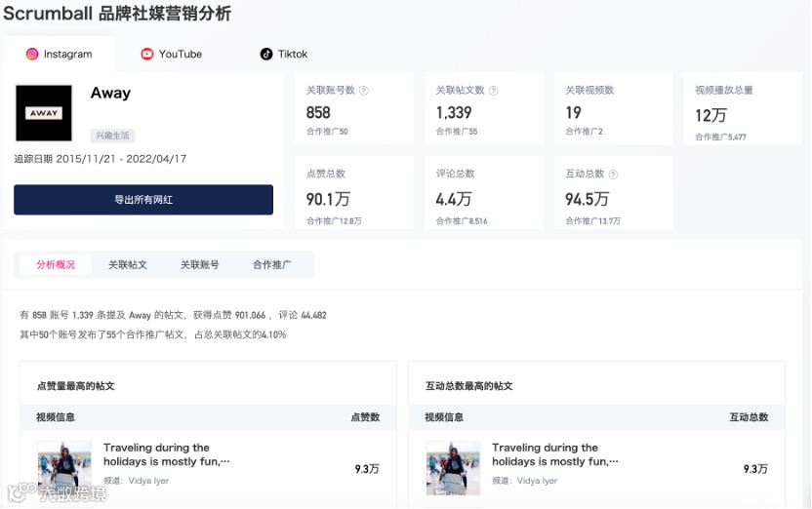Click the Away brand logo image
The width and height of the screenshot is (812, 509).
(44, 113)
